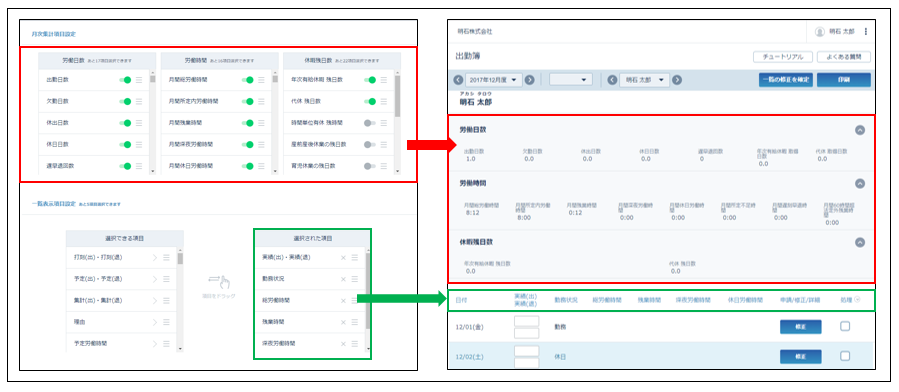Toggle the 年次有給休暇 残日数 switch

(x=370, y=80)
